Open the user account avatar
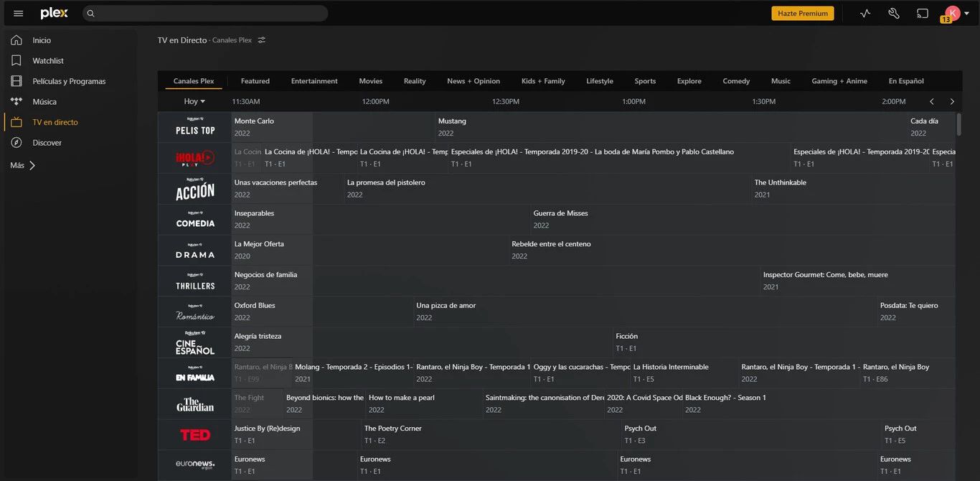 point(953,13)
